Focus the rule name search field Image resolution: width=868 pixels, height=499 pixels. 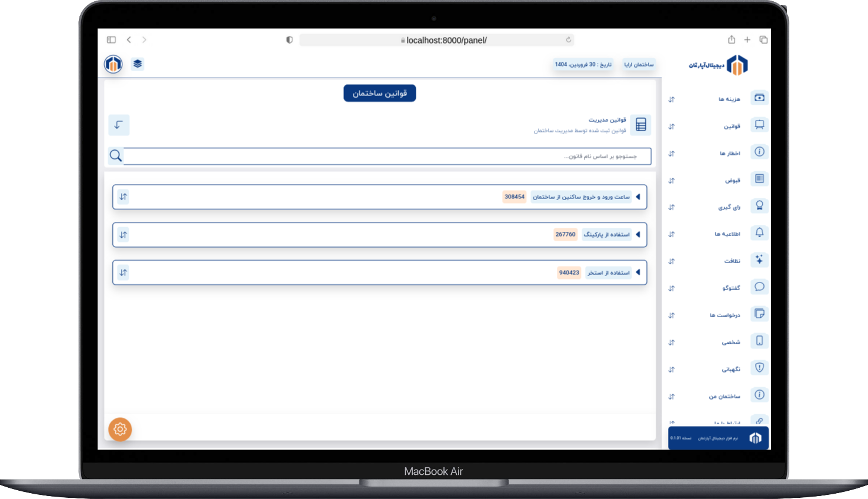coord(387,156)
